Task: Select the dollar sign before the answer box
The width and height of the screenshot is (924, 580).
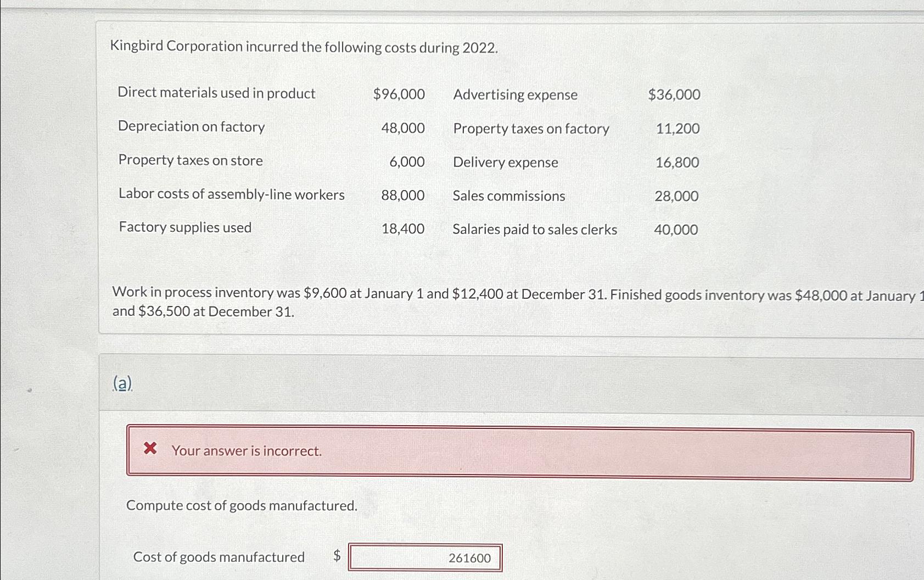Action: click(x=337, y=556)
